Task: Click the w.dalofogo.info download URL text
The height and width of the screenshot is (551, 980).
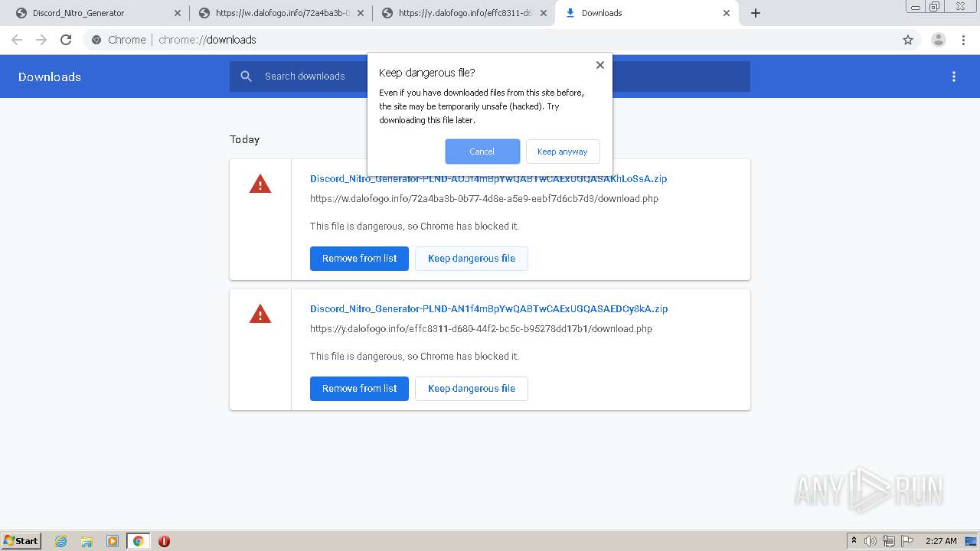Action: (x=484, y=199)
